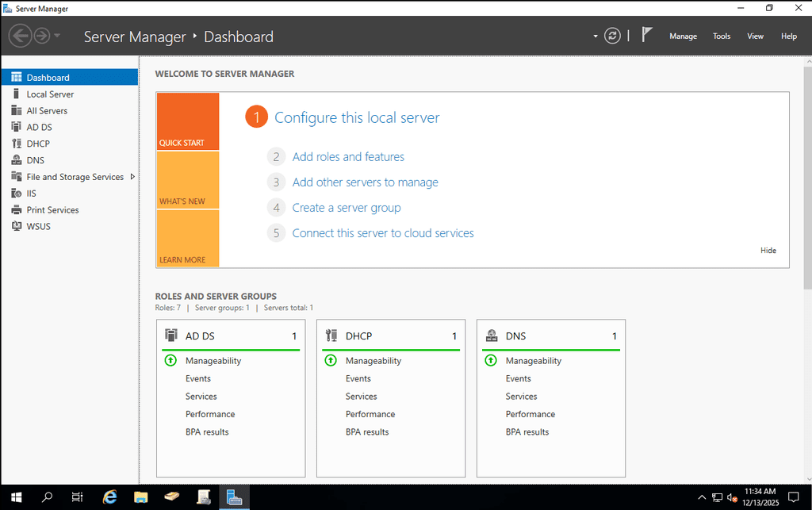812x510 pixels.
Task: Click Add roles and features link
Action: (348, 157)
